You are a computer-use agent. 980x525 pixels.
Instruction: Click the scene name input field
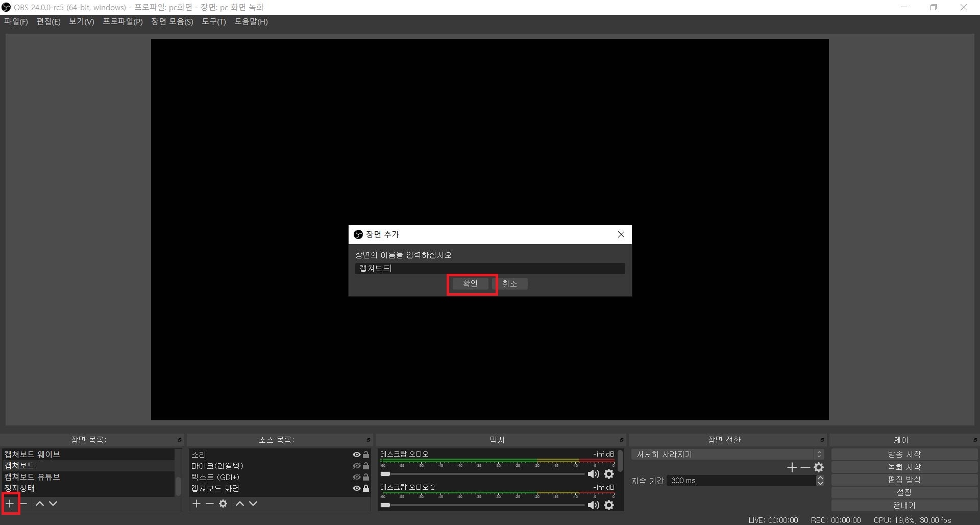pyautogui.click(x=490, y=269)
